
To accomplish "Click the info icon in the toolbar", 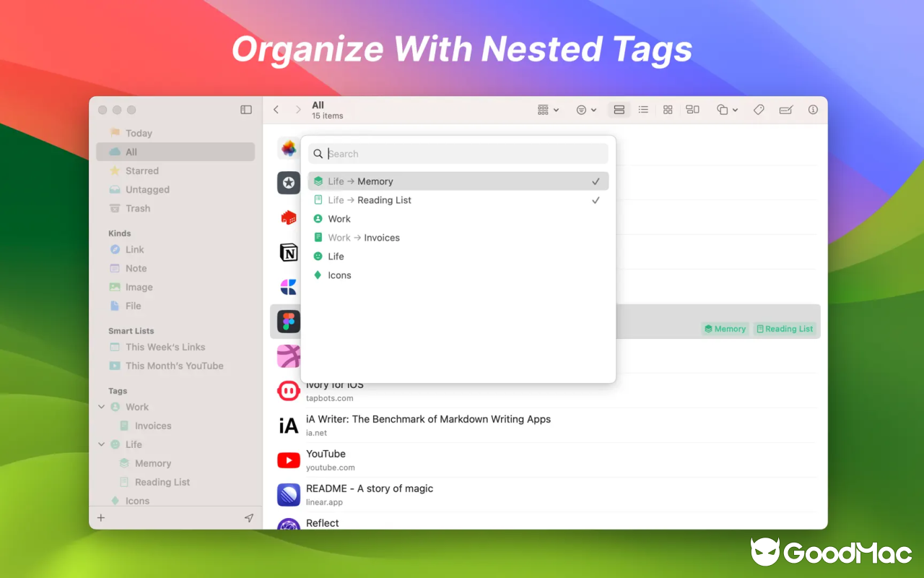I will coord(813,109).
